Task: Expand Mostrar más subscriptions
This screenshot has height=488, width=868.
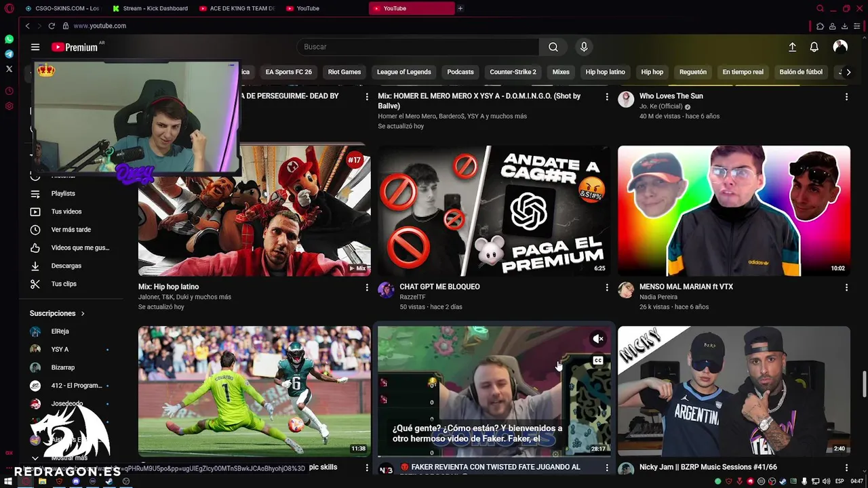Action: [69, 457]
